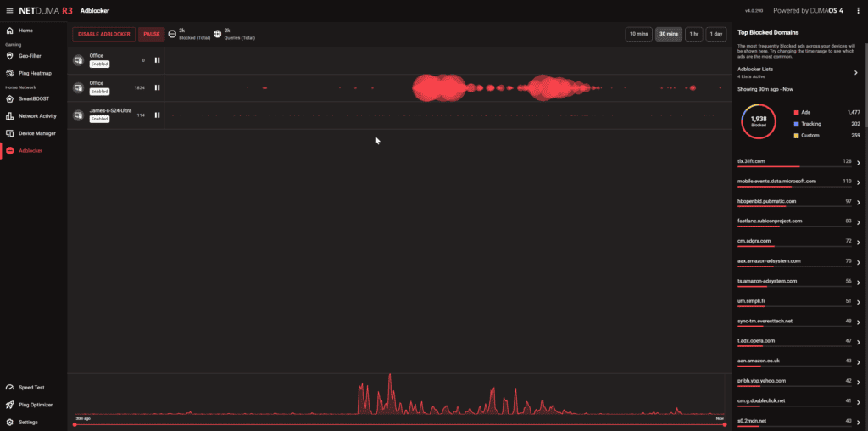This screenshot has width=868, height=431.
Task: Click the Disable Adblocker button
Action: tap(103, 34)
